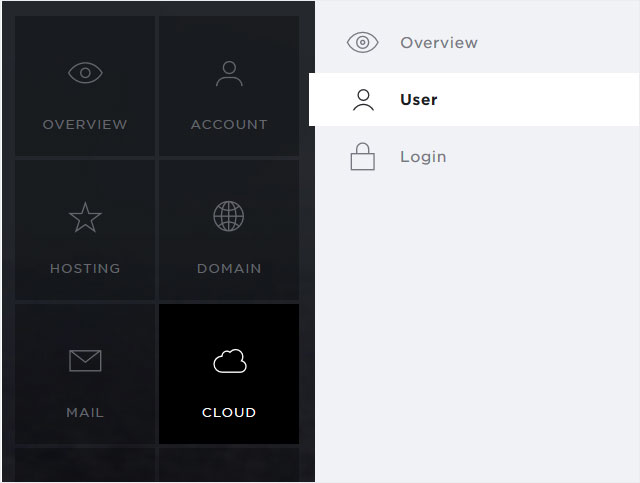Click the star icon for Hosting
640x483 pixels.
tap(85, 217)
